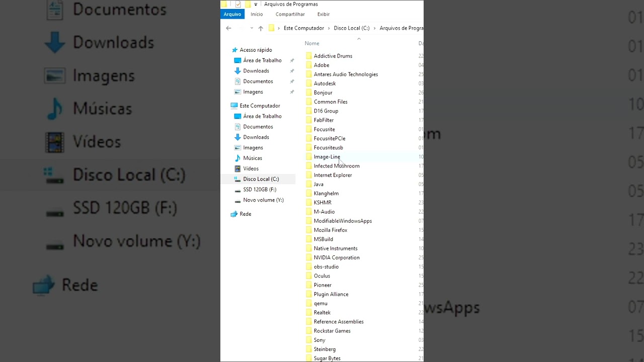Viewport: 644px width, 362px height.
Task: Open Músicas in navigation pane
Action: coord(253,158)
